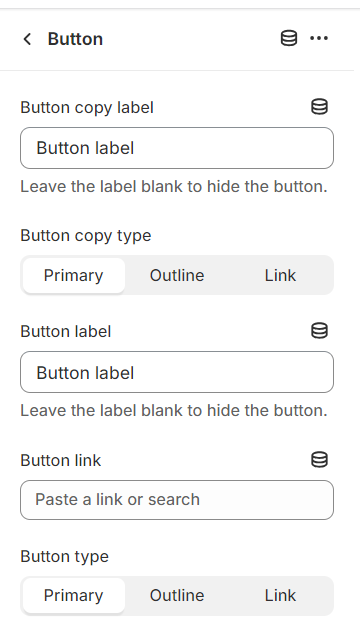360x640 pixels.
Task: Focus the Button copy label text field
Action: [x=177, y=148]
